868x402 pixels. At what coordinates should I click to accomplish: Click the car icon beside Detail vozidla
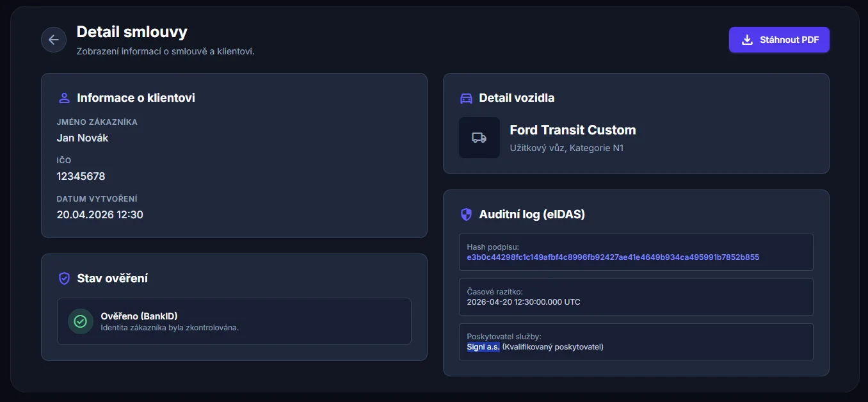[x=466, y=98]
